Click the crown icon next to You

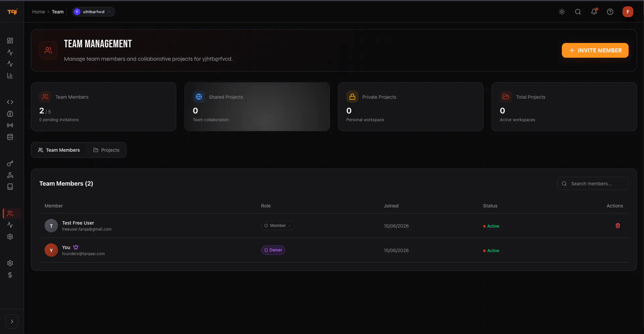point(76,247)
